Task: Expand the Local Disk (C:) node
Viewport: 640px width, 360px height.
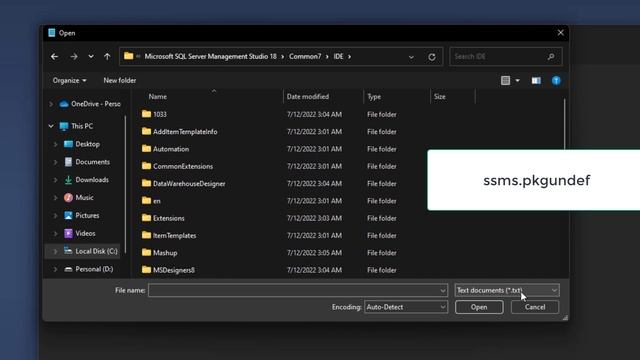Action: pos(56,251)
